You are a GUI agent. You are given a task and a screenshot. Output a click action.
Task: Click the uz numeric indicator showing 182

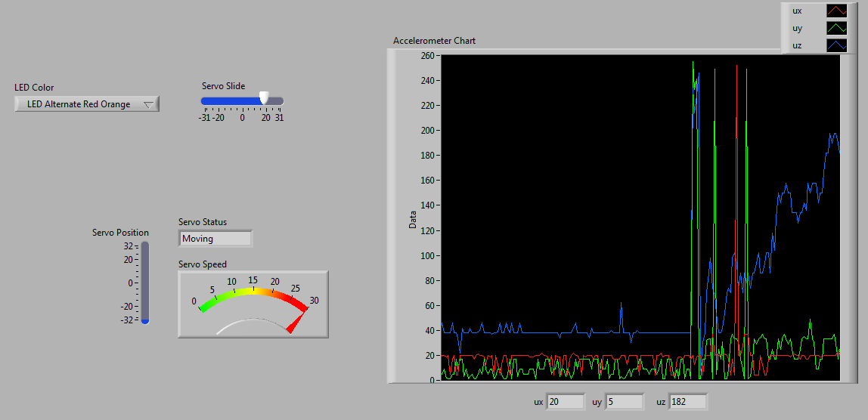pos(688,403)
